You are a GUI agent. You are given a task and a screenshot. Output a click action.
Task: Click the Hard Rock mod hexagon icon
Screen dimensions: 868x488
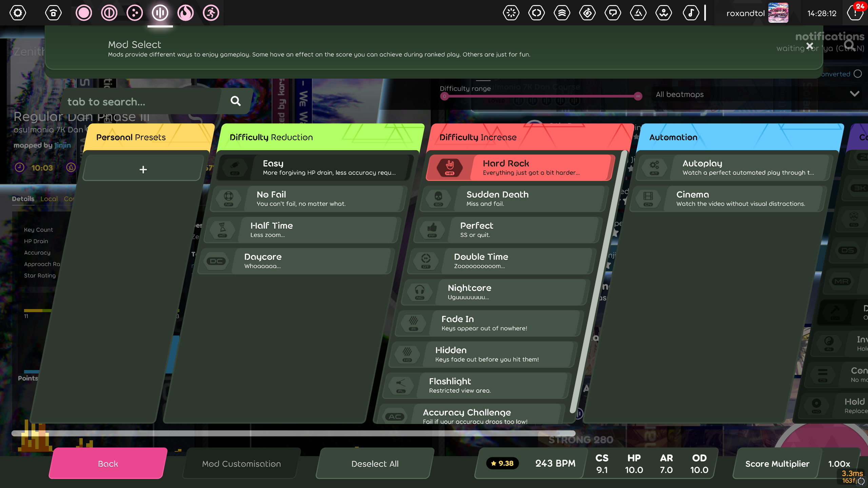[450, 167]
